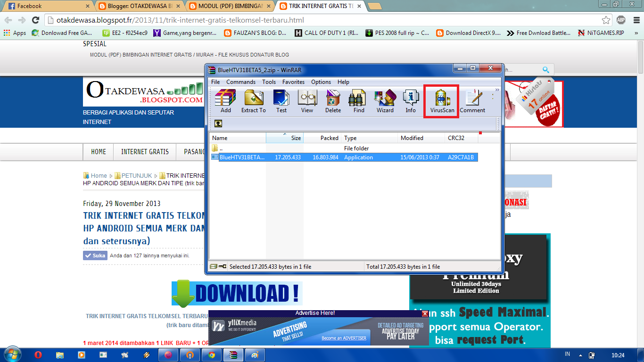Sort the file list by Type column
The image size is (644, 362).
pos(370,138)
